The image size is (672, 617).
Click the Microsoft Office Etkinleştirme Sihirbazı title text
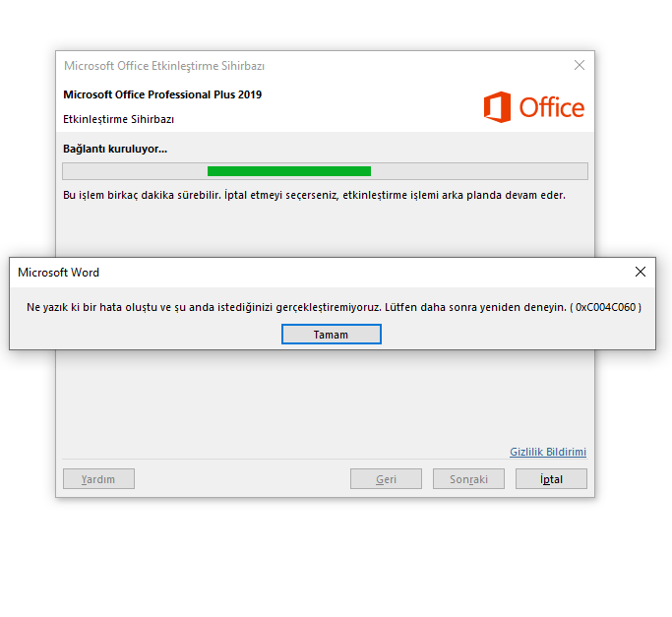click(x=164, y=66)
